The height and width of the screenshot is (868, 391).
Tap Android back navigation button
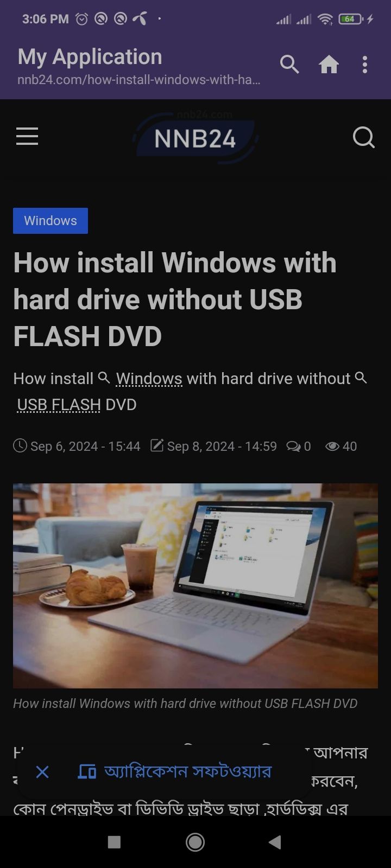point(275,842)
